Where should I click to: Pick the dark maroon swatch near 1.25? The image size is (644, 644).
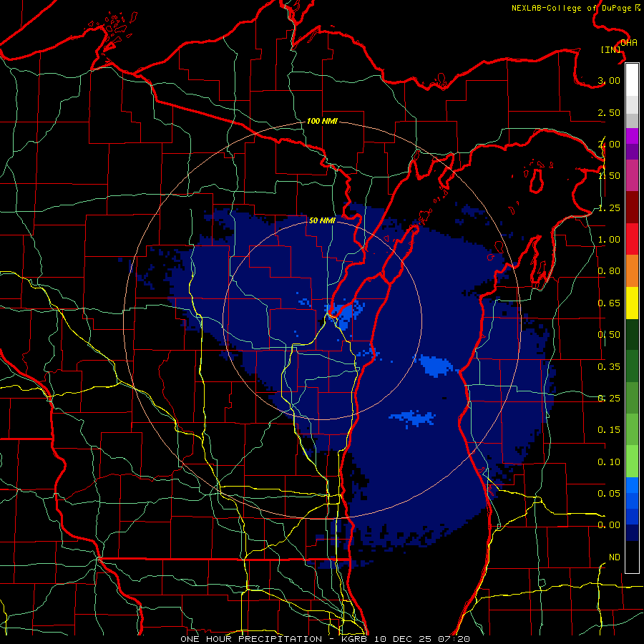[632, 208]
